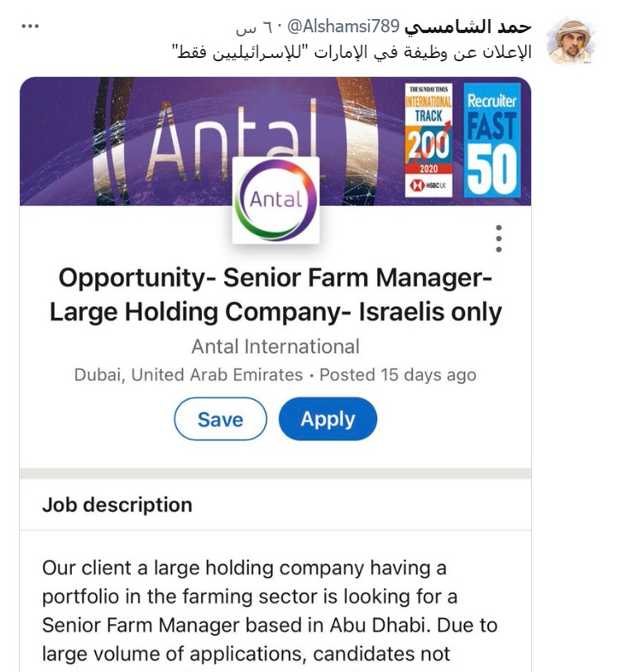
Task: Click the HSBC UK logo in the banner
Action: (x=429, y=186)
